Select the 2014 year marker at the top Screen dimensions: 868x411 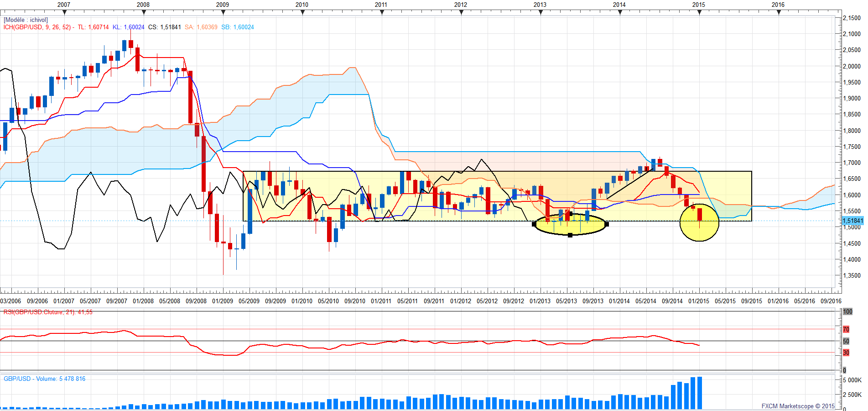[619, 5]
